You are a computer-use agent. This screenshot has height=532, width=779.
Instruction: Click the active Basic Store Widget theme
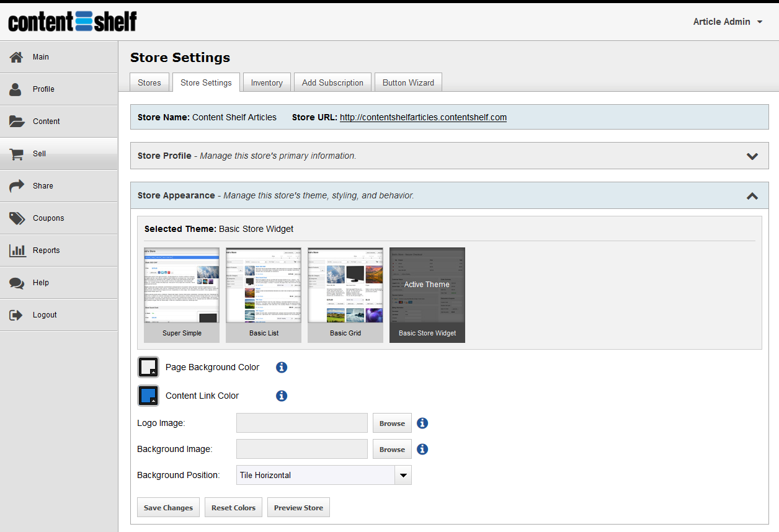(427, 295)
